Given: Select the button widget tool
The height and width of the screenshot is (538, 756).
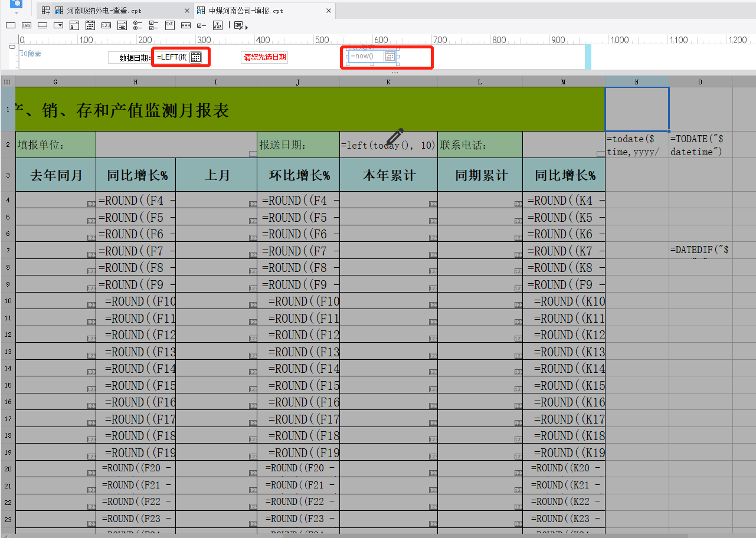Looking at the screenshot, I should 42,25.
